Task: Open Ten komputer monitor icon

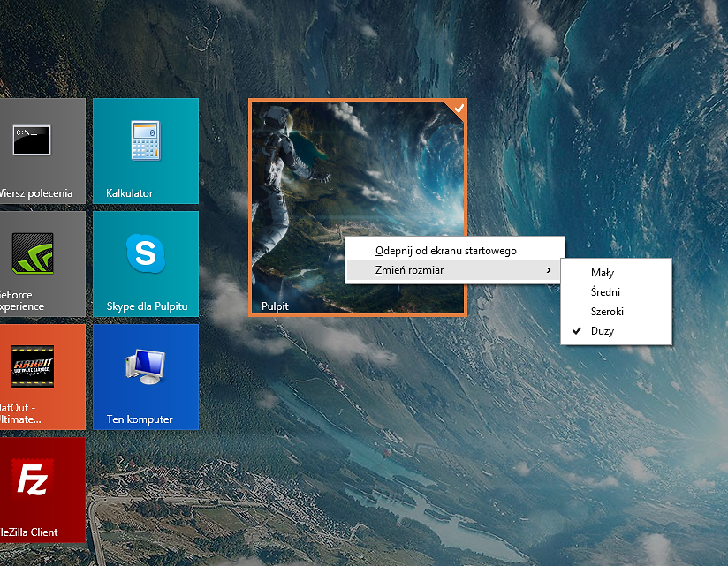Action: (x=145, y=366)
